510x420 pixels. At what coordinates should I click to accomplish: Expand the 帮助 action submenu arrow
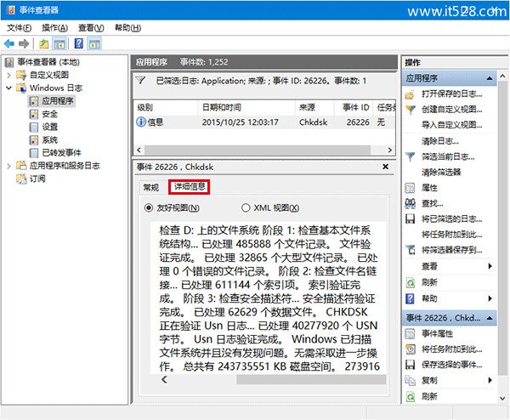click(x=490, y=298)
